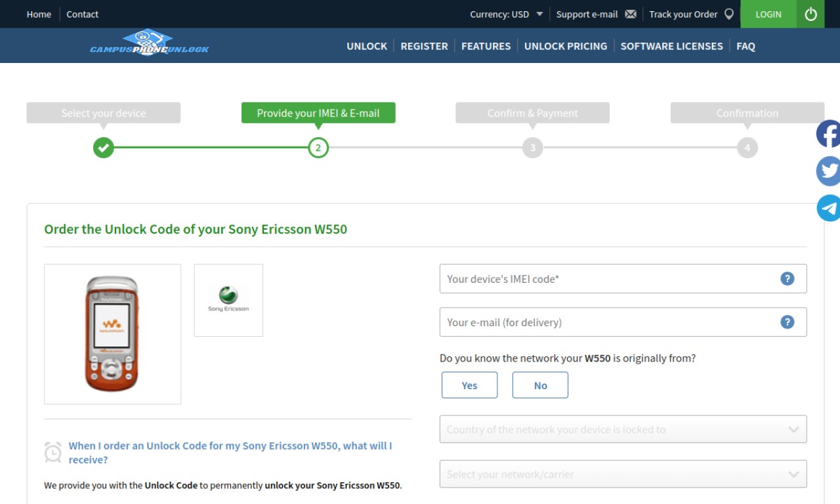Image resolution: width=840 pixels, height=504 pixels.
Task: Open the Facebook share icon
Action: pos(828,134)
